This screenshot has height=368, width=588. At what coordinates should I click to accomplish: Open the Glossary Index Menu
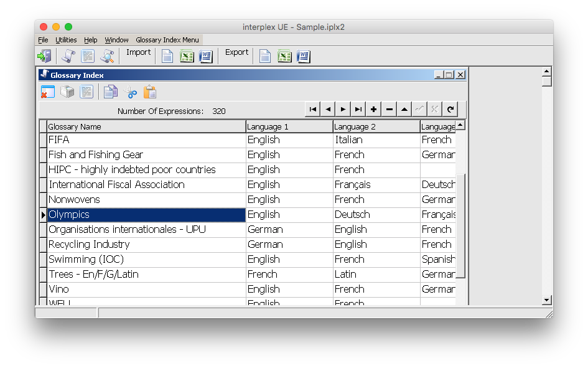(x=167, y=39)
